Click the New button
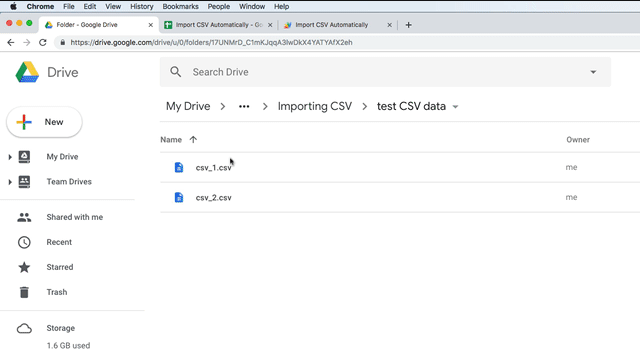 pos(44,122)
